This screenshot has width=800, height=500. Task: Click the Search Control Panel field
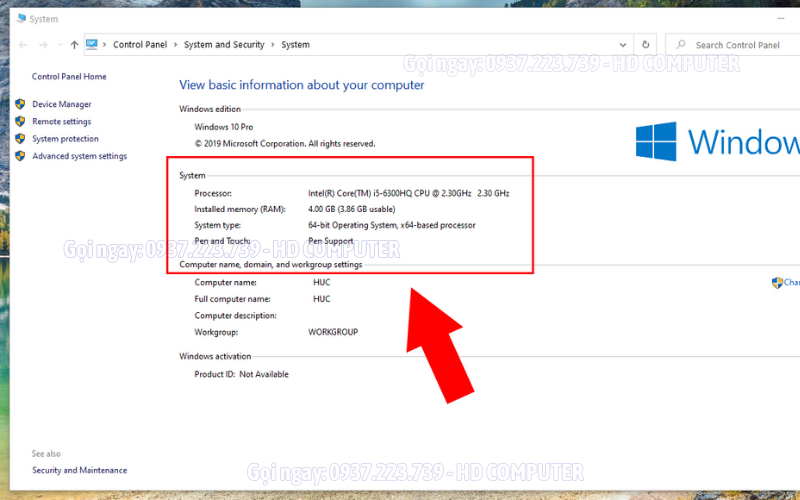pyautogui.click(x=733, y=45)
